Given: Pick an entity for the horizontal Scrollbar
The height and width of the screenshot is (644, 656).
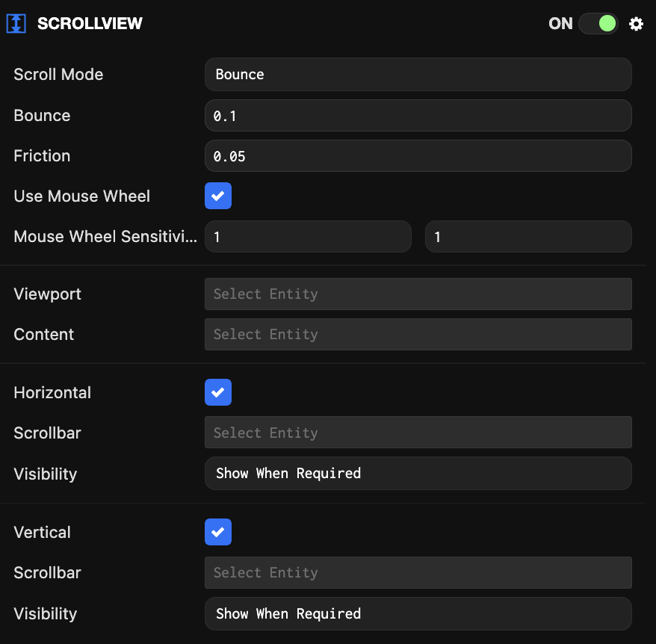Looking at the screenshot, I should coord(418,432).
